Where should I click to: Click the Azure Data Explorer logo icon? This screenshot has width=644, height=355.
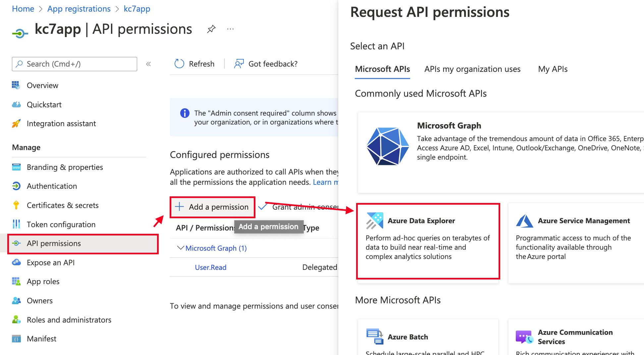pos(375,221)
